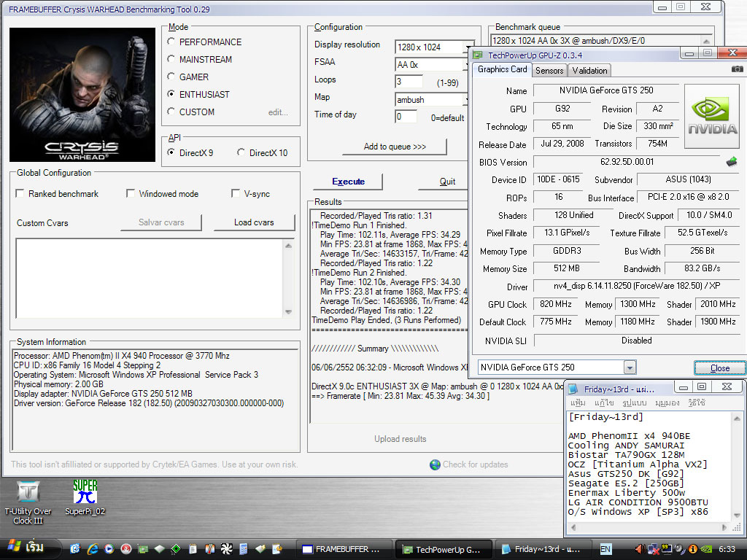Click Custom Cvars scrollbar down arrow

tap(288, 312)
